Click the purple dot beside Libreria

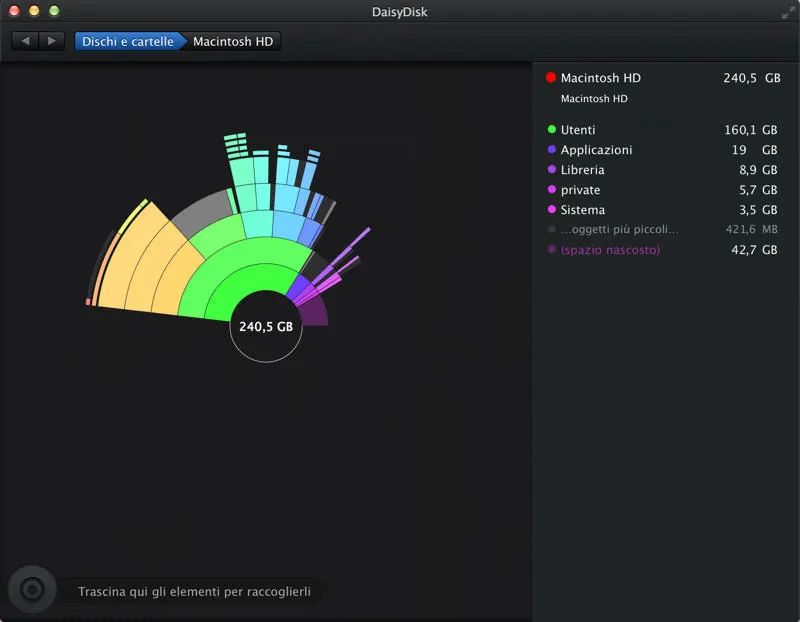pos(550,170)
